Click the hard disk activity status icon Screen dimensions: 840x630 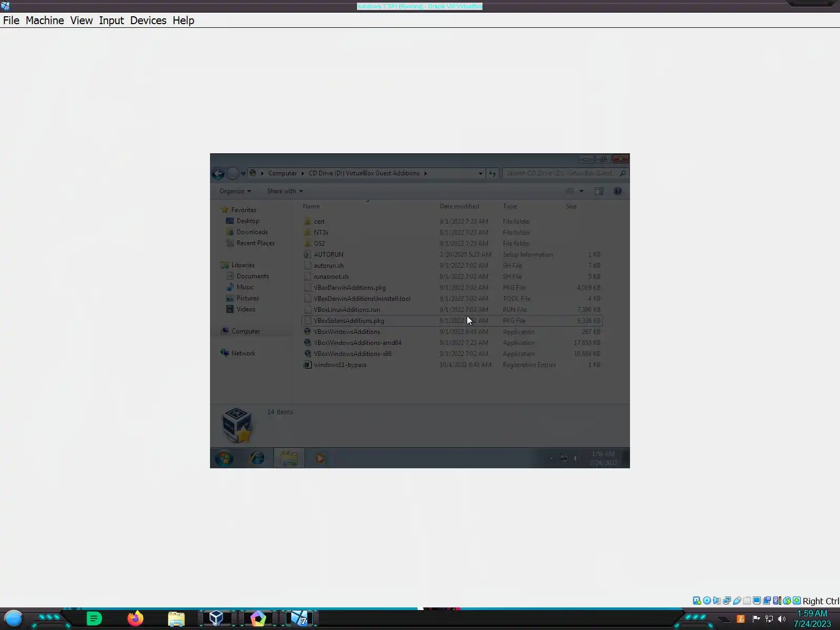point(697,601)
